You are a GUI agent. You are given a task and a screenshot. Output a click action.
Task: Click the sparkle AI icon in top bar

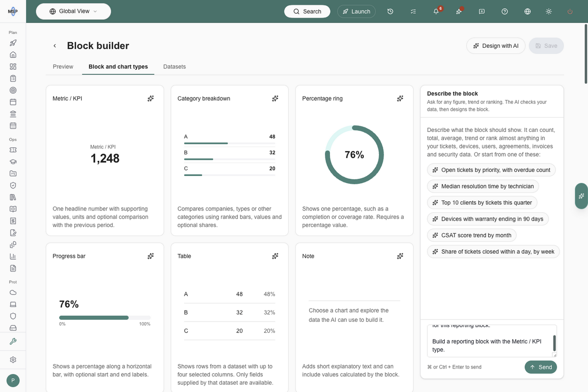458,11
